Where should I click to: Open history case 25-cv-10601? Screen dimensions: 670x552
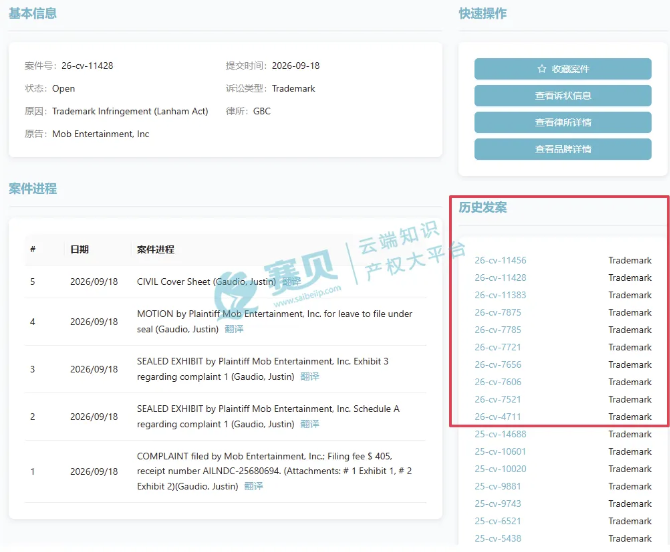click(500, 452)
